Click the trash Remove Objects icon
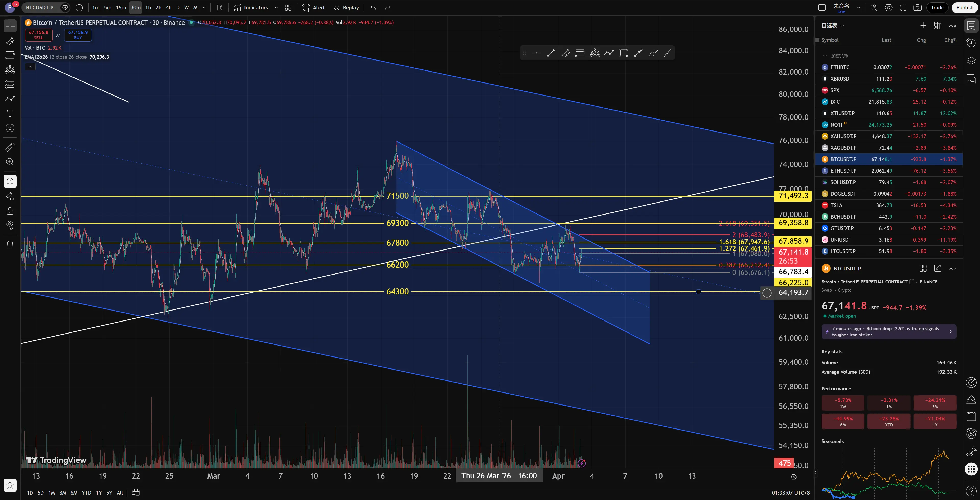This screenshot has width=980, height=500. (10, 244)
